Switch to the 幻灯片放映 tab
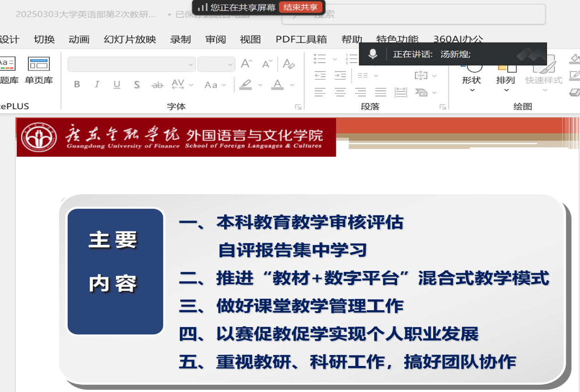 pyautogui.click(x=130, y=39)
